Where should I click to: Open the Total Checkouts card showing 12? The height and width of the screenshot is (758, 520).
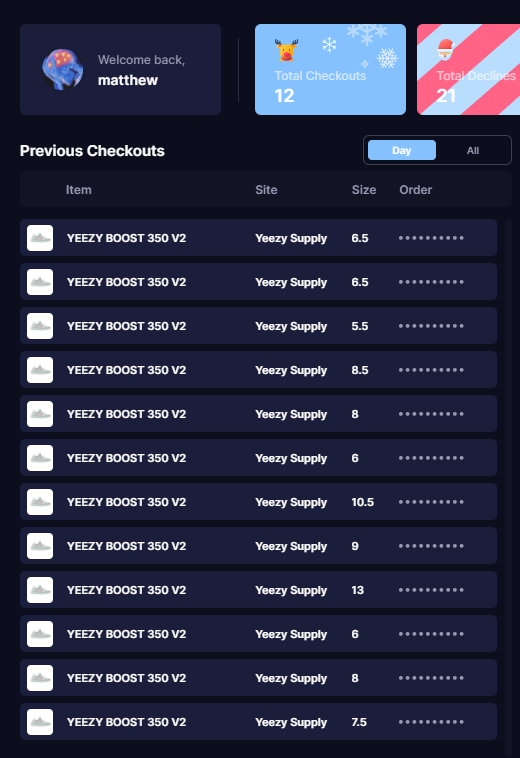(330, 70)
